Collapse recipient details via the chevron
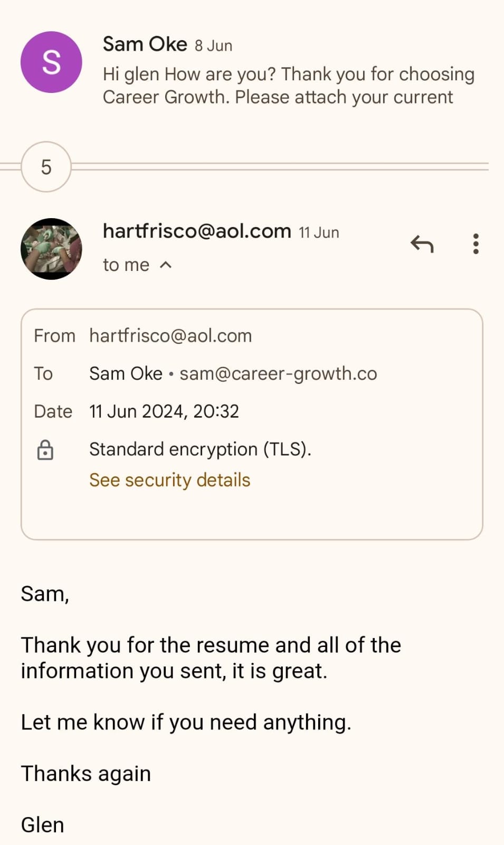This screenshot has width=504, height=845. pos(166,265)
